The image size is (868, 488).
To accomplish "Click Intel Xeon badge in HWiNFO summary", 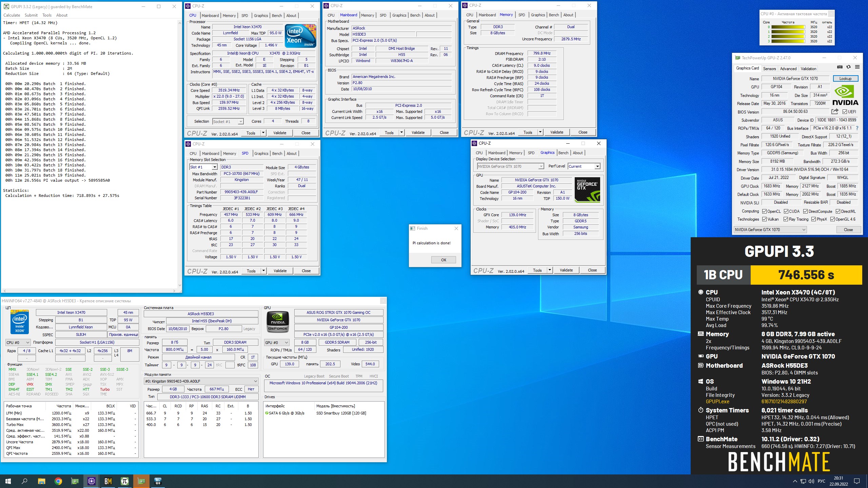I will pos(20,322).
